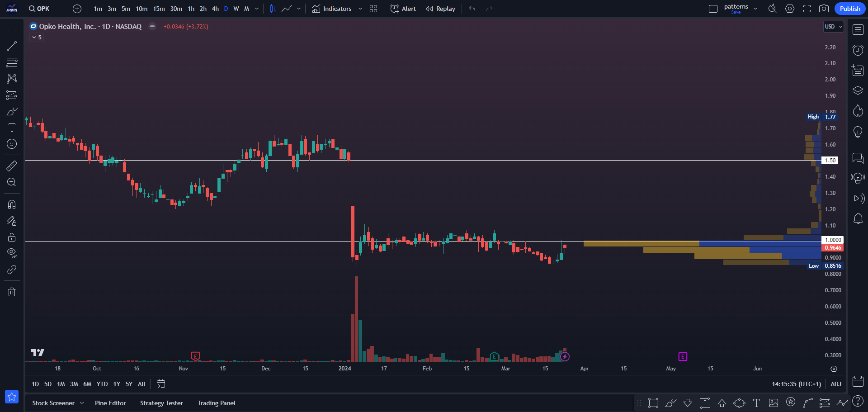Click the purple E earnings marker in May
Viewport: 868px width, 412px height.
pyautogui.click(x=683, y=357)
